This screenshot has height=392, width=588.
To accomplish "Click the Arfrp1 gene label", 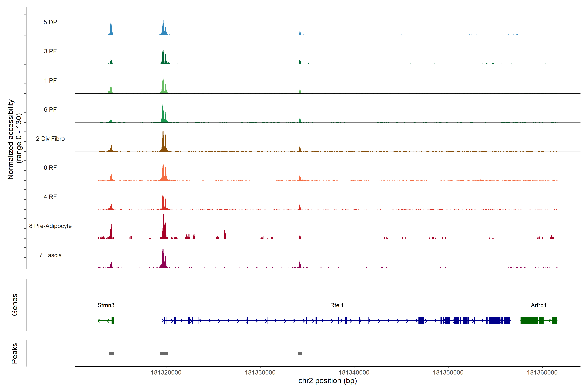I will click(539, 305).
